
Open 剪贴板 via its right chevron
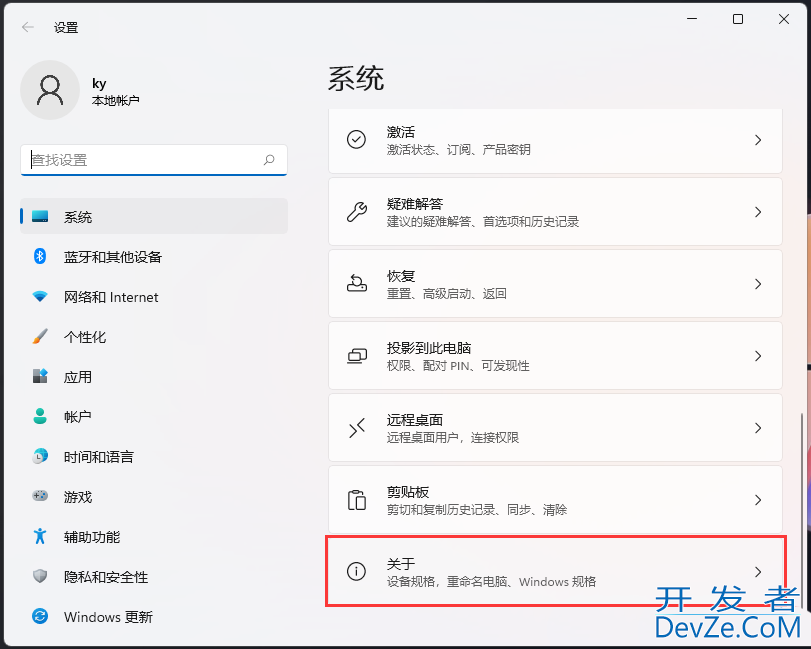tap(758, 500)
